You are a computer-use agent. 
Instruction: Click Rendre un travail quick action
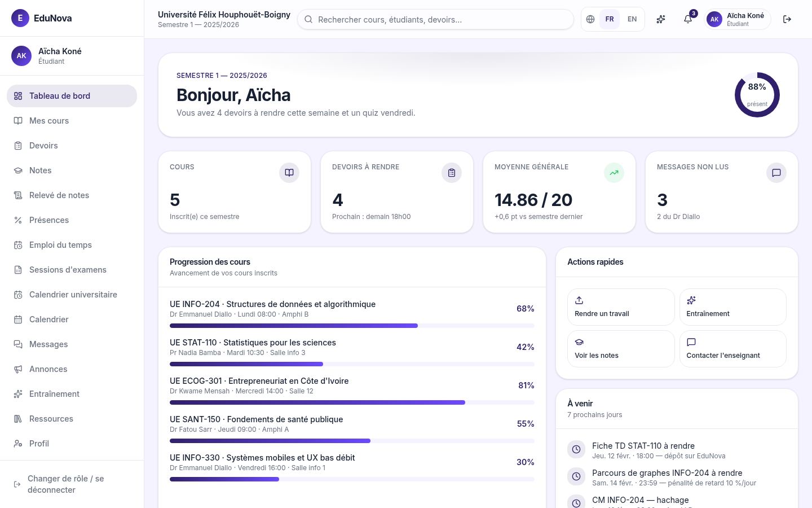coord(621,307)
